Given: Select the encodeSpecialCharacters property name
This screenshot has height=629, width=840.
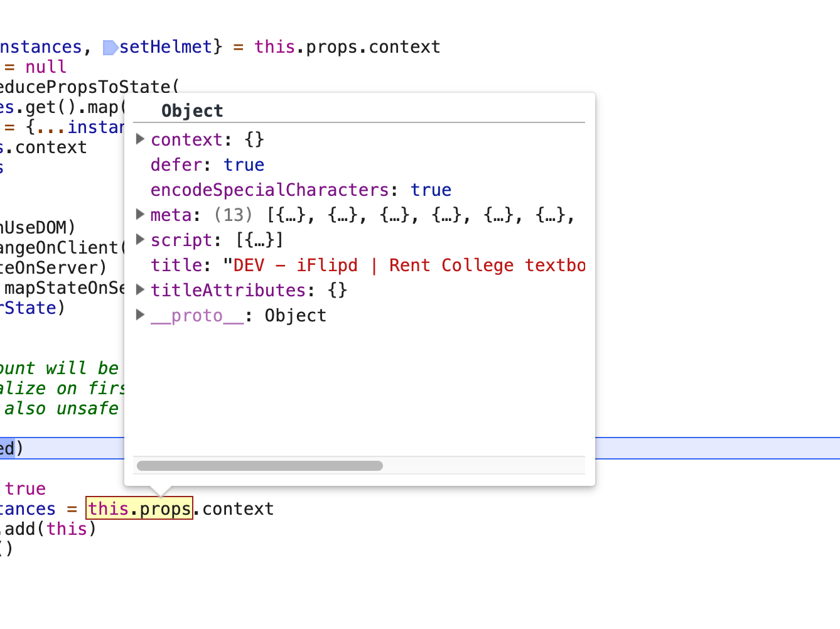Looking at the screenshot, I should (x=269, y=190).
